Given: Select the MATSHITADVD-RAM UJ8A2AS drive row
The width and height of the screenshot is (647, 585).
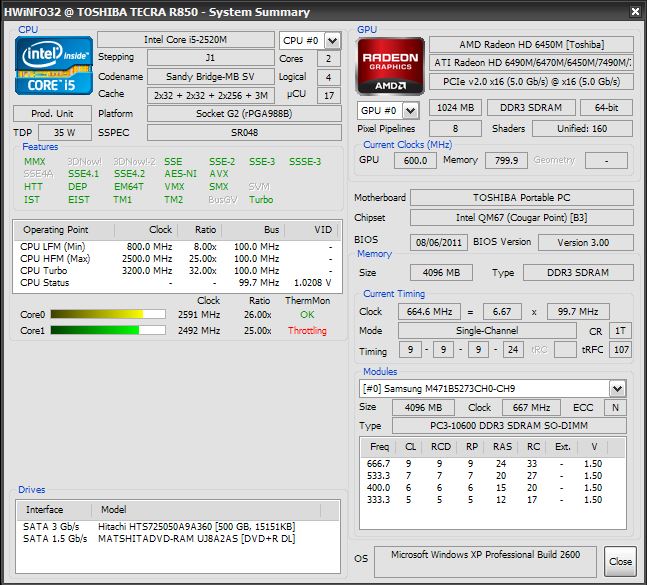Looking at the screenshot, I should point(178,538).
